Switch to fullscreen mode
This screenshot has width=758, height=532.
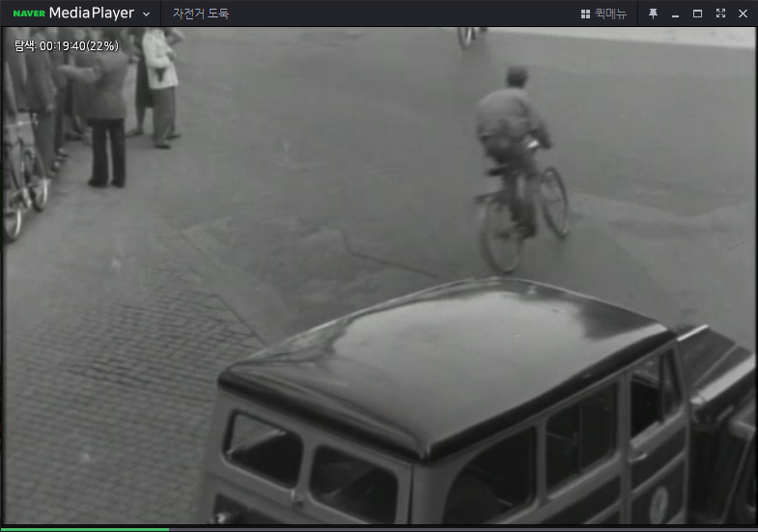pyautogui.click(x=720, y=14)
